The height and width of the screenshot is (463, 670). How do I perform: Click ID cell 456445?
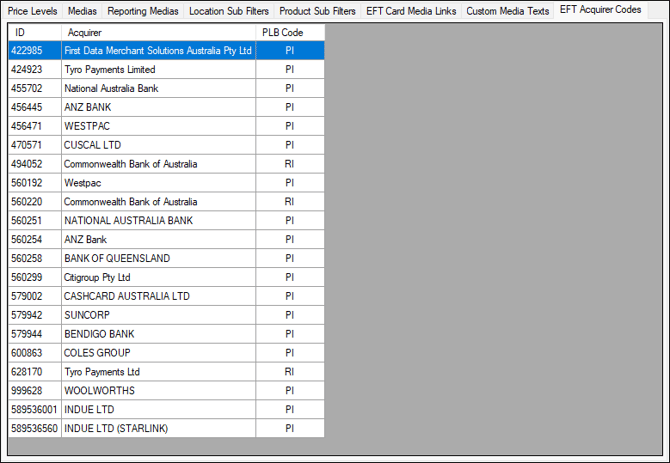point(35,107)
